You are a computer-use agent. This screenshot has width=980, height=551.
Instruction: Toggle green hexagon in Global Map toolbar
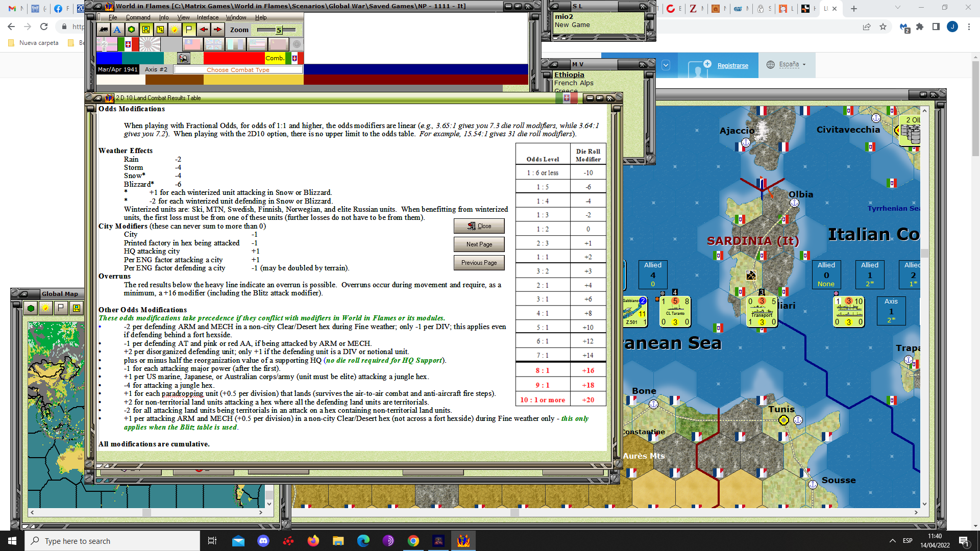(x=31, y=308)
